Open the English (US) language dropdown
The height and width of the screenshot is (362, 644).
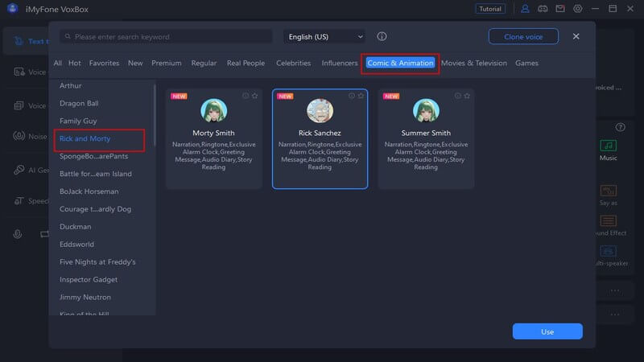[x=325, y=36]
